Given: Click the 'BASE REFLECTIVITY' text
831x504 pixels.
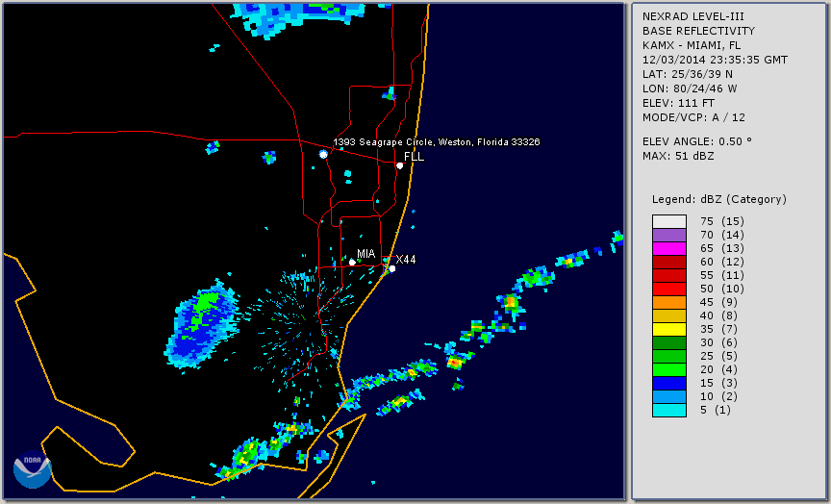Looking at the screenshot, I should (x=698, y=31).
